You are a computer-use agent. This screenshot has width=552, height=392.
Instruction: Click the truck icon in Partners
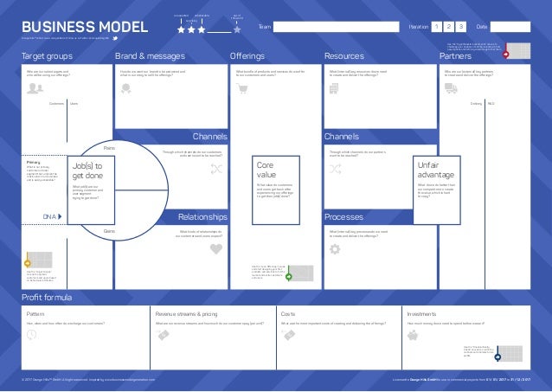451,88
